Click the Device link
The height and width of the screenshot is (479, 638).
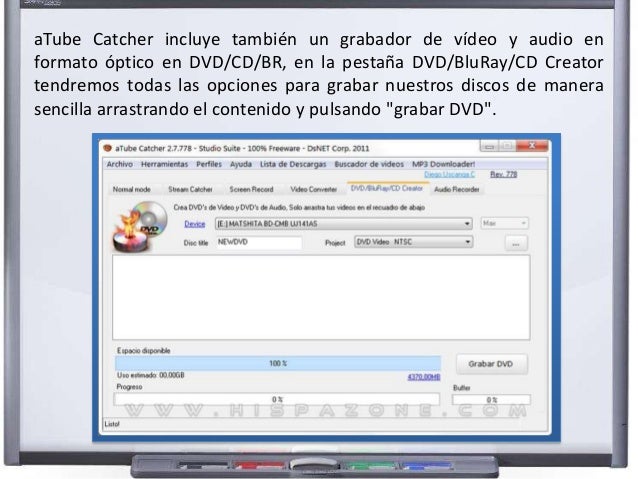point(194,224)
